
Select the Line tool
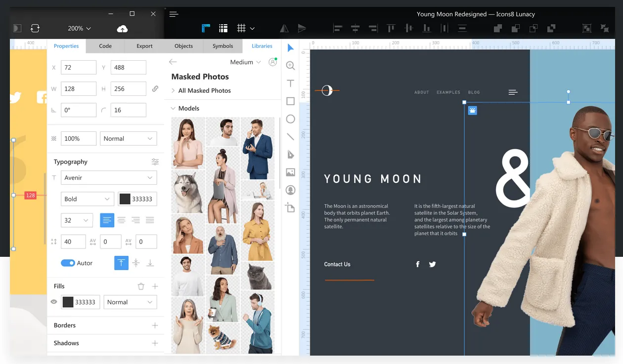point(290,137)
